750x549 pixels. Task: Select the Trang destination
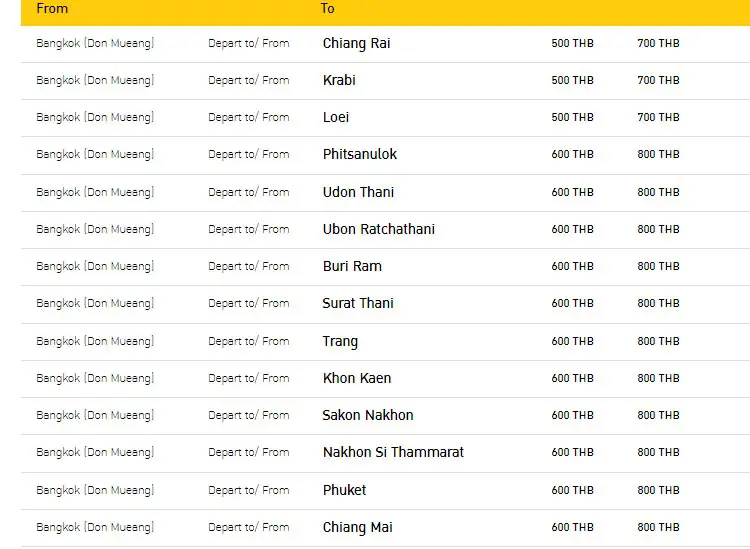pos(340,341)
